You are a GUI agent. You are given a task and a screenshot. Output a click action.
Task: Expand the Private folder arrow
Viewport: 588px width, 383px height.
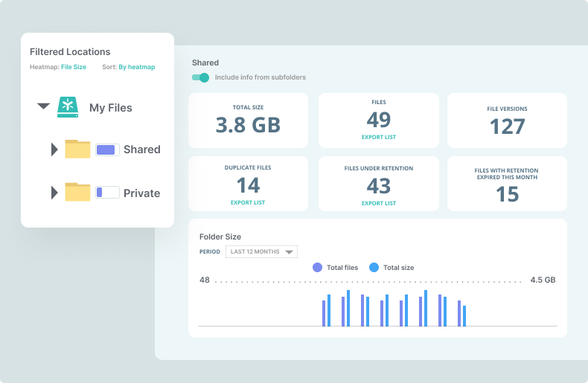coord(54,193)
